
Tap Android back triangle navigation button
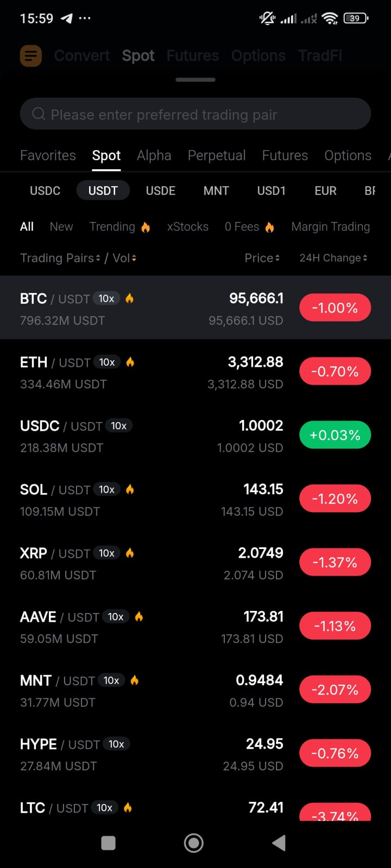(x=279, y=843)
